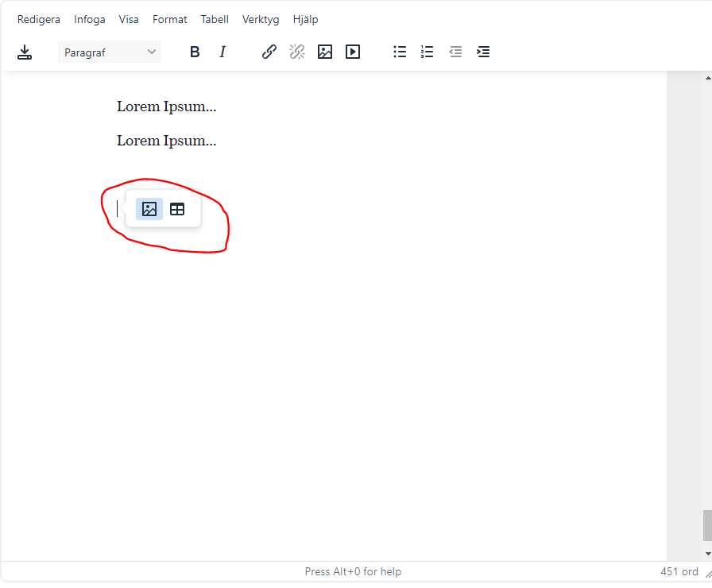Screen dimensions: 712x588
Task: Click the save/download icon in toolbar
Action: (25, 52)
